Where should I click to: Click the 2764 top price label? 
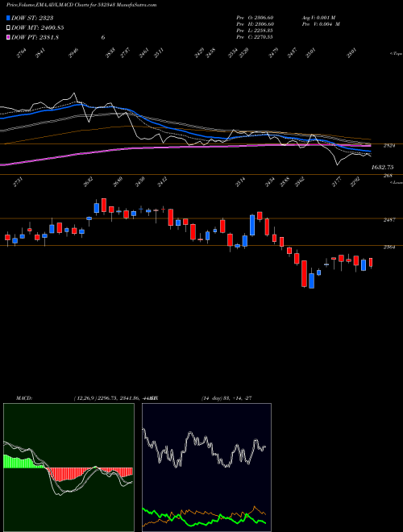22,53
